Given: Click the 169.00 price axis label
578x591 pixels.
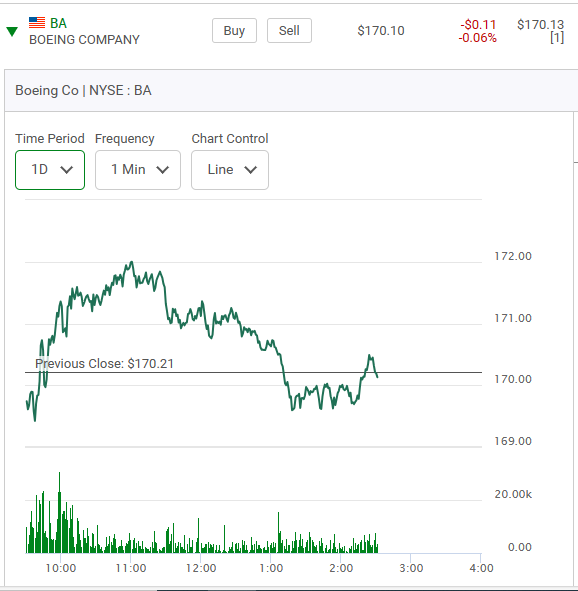Looking at the screenshot, I should click(513, 441).
